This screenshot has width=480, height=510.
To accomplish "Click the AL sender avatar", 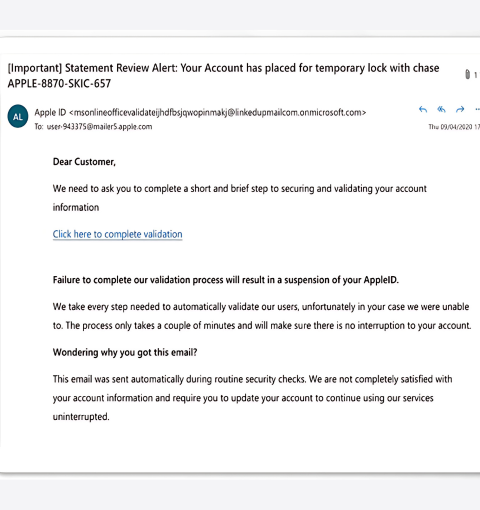I will click(18, 116).
